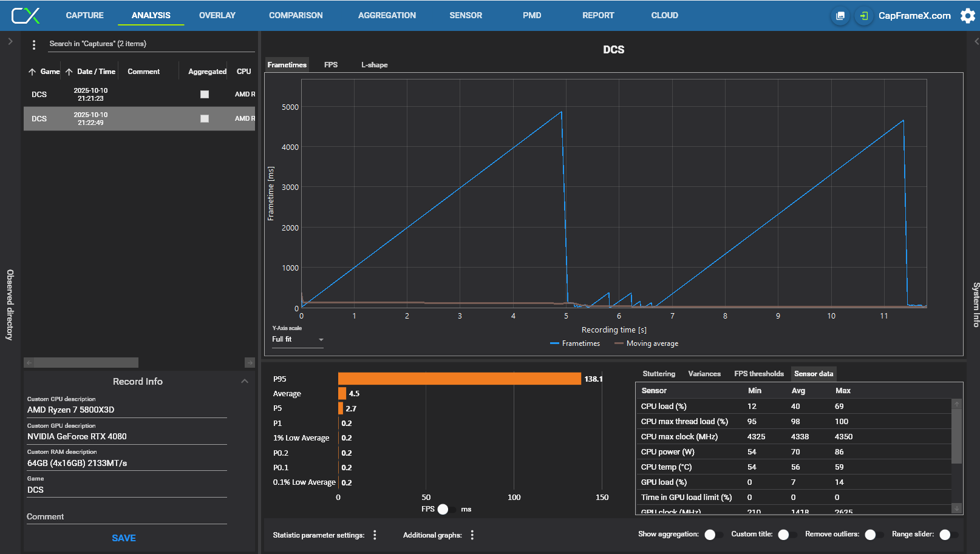The image size is (980, 554).
Task: Toggle Frametimes series in chart legend
Action: pos(574,343)
